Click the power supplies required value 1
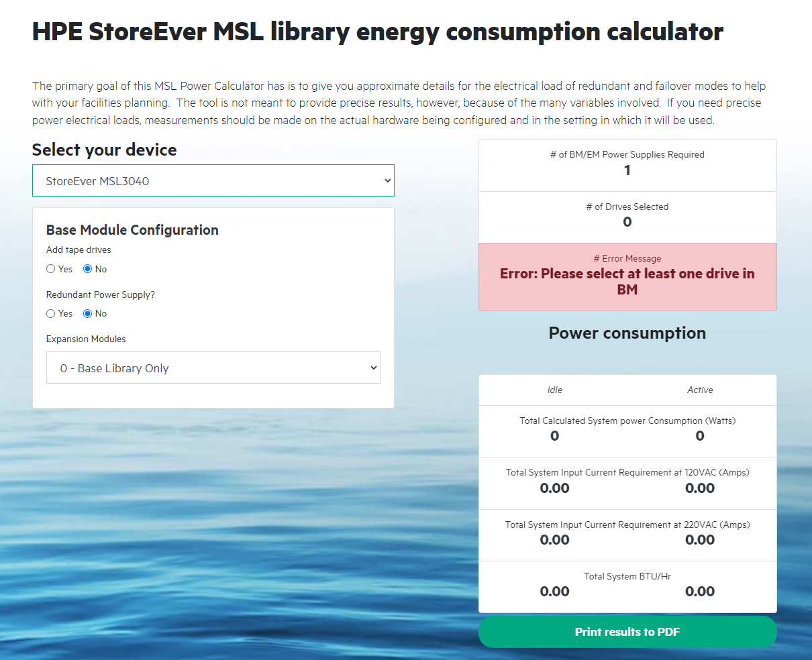This screenshot has width=812, height=660. 627,170
